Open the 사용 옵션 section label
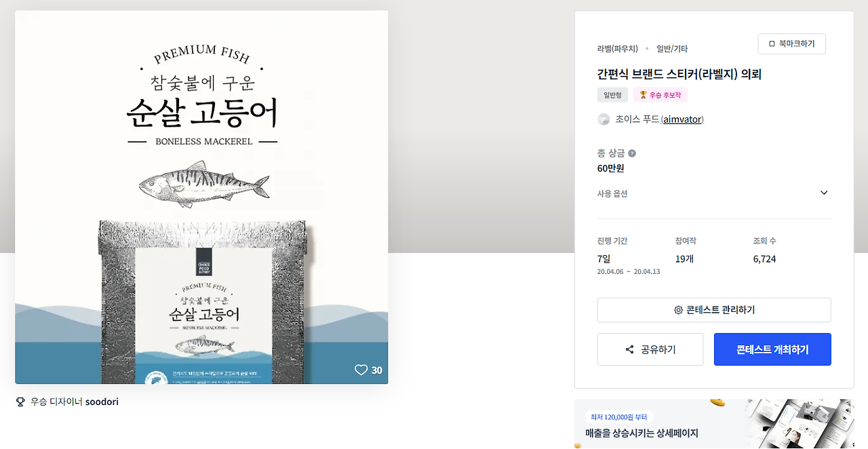Image resolution: width=868 pixels, height=449 pixels. pyautogui.click(x=612, y=193)
